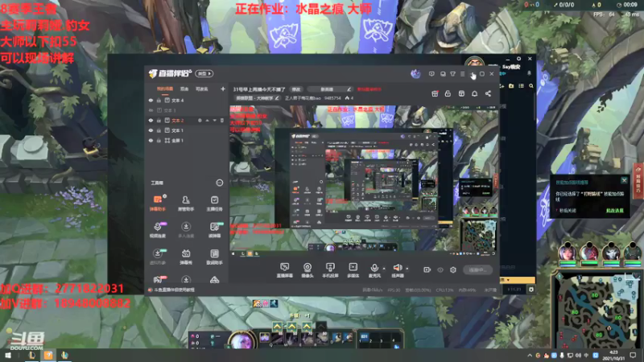644x362 pixels.
Task: Open the 视频连麦 tool
Action: 158,230
